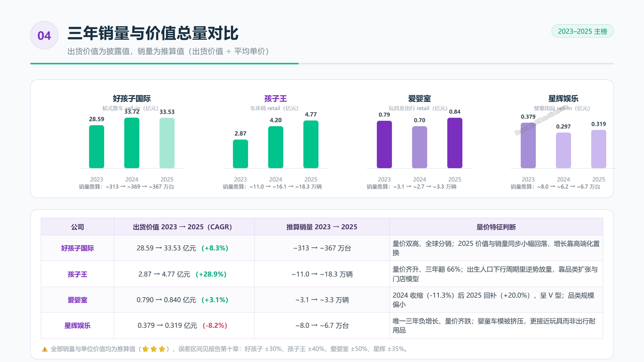Click the 玩具及出行 retail subtitle

[x=420, y=108]
